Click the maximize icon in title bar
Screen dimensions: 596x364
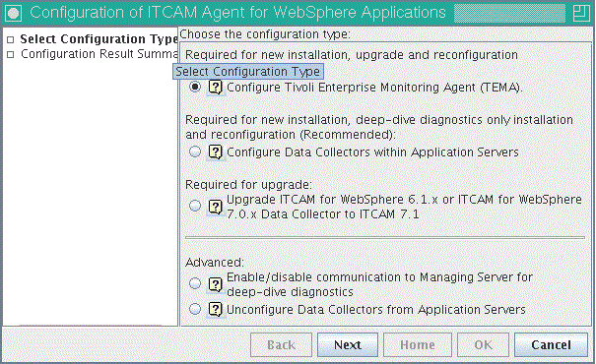click(x=581, y=13)
